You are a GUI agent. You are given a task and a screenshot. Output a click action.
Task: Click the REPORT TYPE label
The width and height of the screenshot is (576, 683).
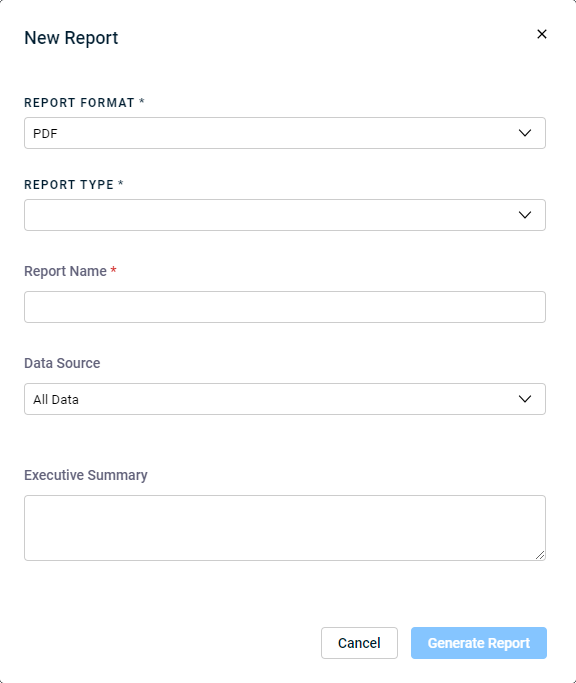pos(69,185)
